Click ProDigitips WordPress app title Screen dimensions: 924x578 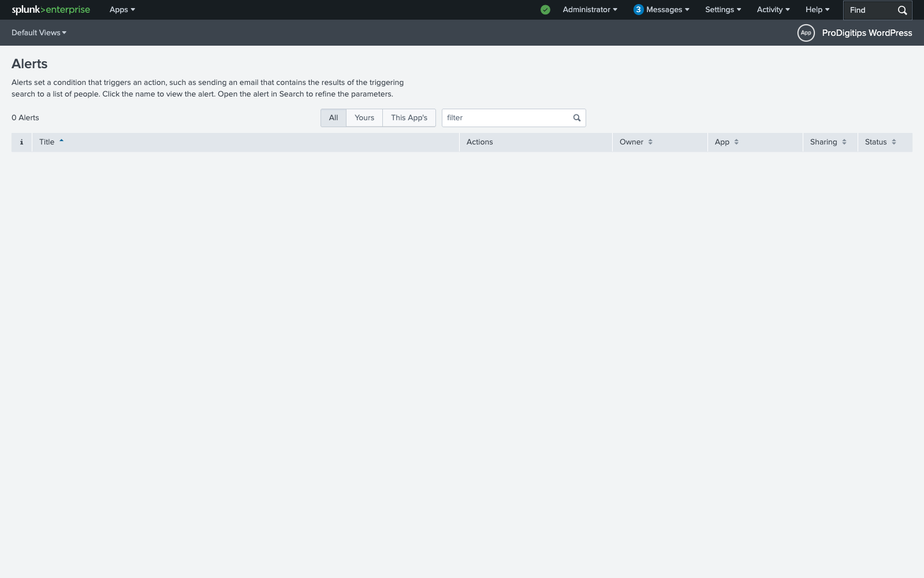click(x=867, y=33)
